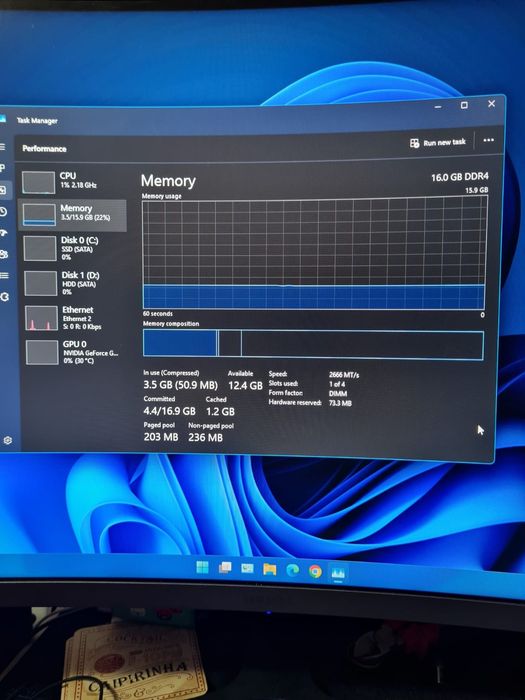Open Task Manager Settings gear
The width and height of the screenshot is (525, 700).
[x=8, y=440]
